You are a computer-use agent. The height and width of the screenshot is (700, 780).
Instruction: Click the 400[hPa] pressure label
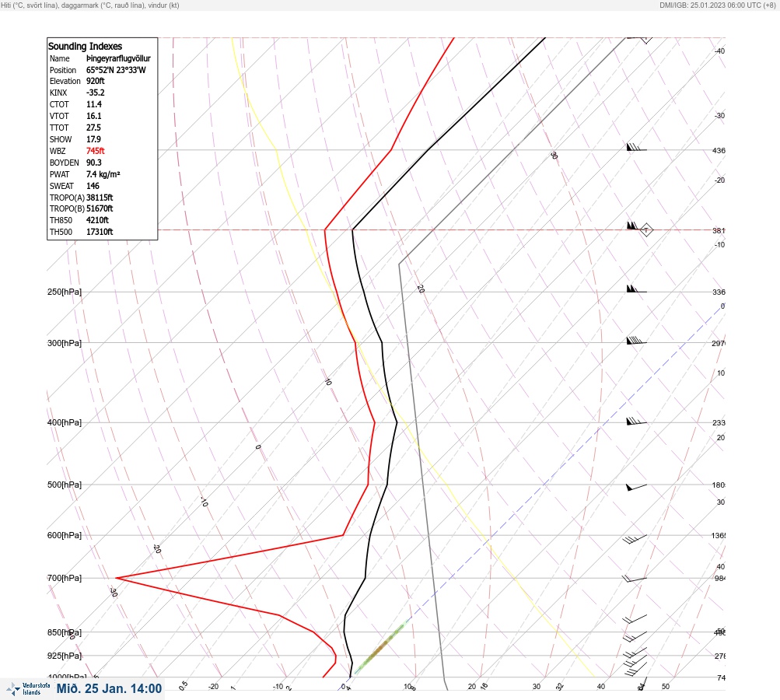coord(65,423)
